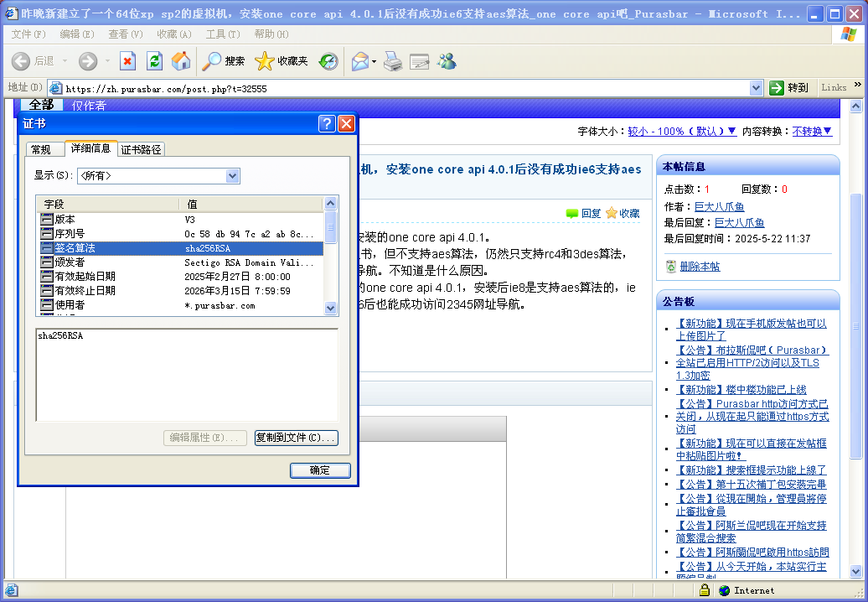
Task: Open the 仅作者 filter tab
Action: pos(89,106)
